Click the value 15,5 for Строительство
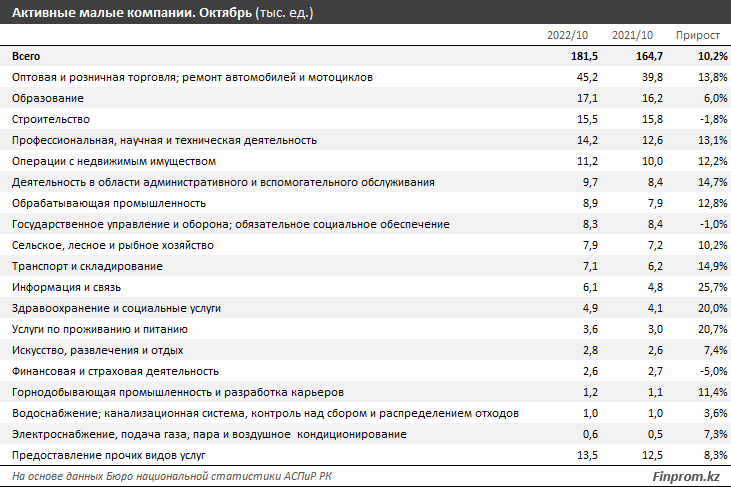The height and width of the screenshot is (487, 731). tap(587, 119)
